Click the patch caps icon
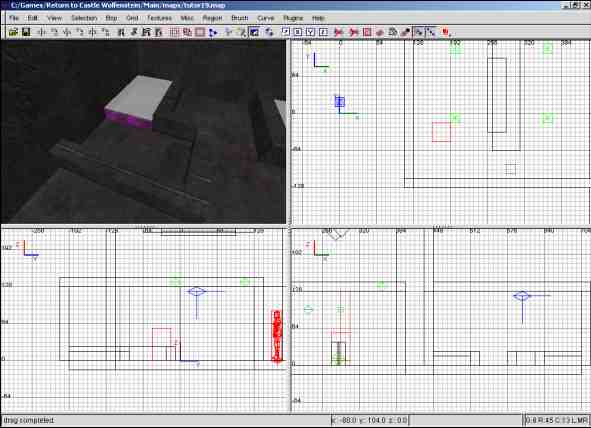This screenshot has width=591, height=428. (392, 32)
